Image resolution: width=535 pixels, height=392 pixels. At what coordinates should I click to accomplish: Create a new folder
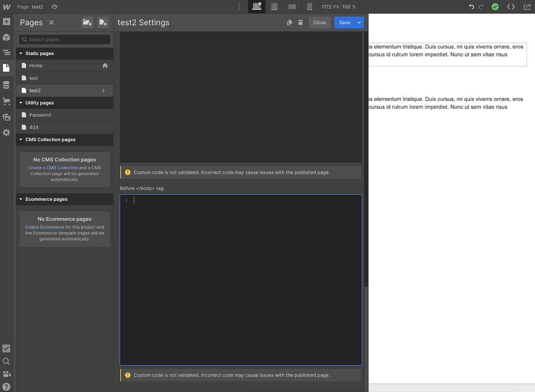[88, 23]
